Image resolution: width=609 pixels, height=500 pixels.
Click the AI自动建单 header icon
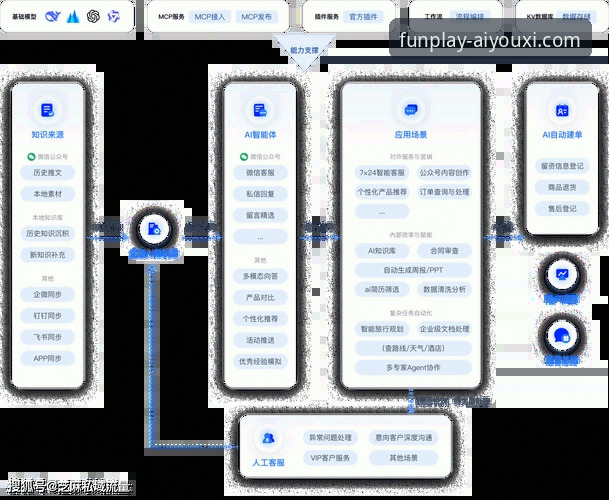pos(563,111)
